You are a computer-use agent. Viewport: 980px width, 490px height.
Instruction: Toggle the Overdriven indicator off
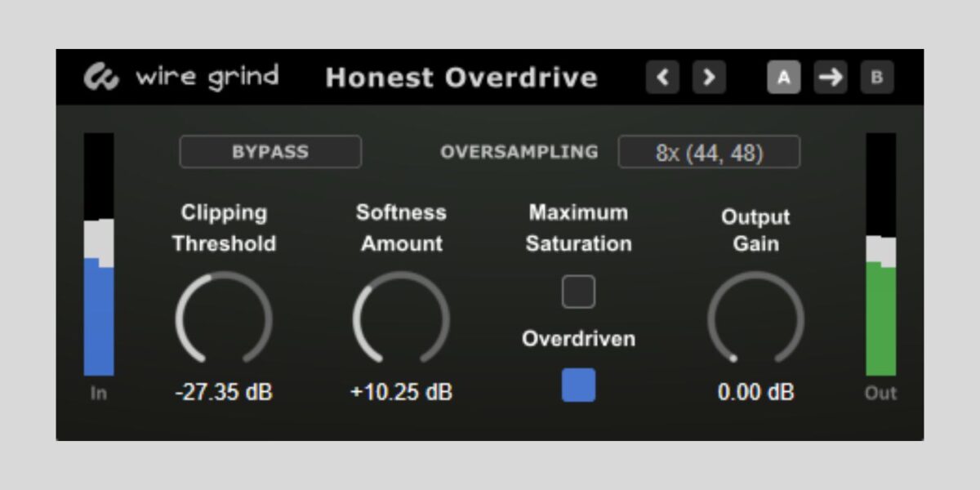pyautogui.click(x=578, y=385)
